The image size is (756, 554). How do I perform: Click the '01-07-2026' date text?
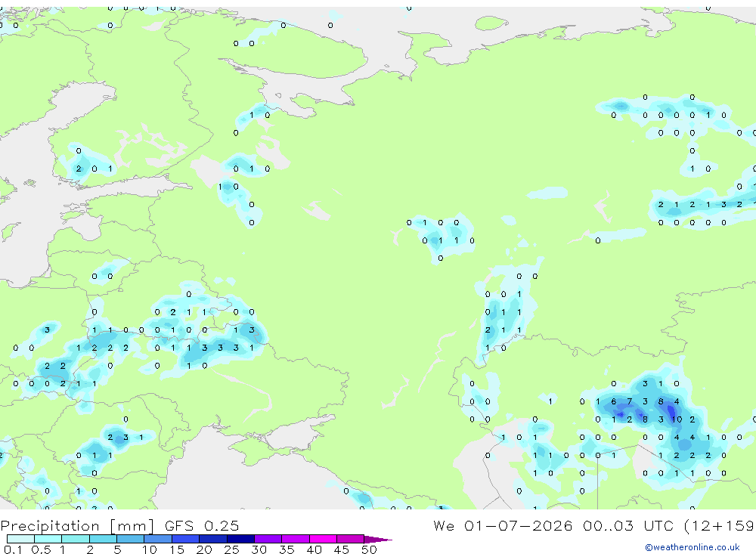click(519, 525)
